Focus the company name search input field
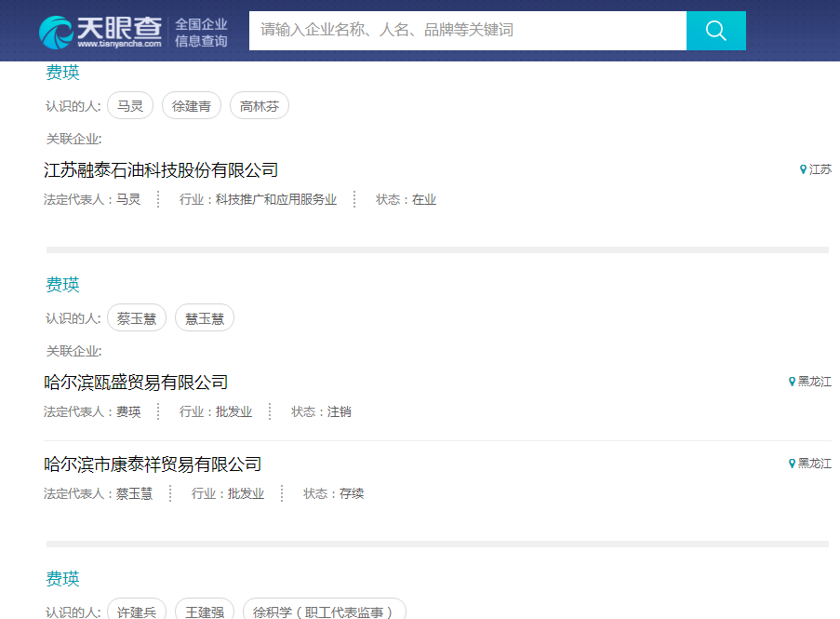This screenshot has width=840, height=619. (x=467, y=31)
